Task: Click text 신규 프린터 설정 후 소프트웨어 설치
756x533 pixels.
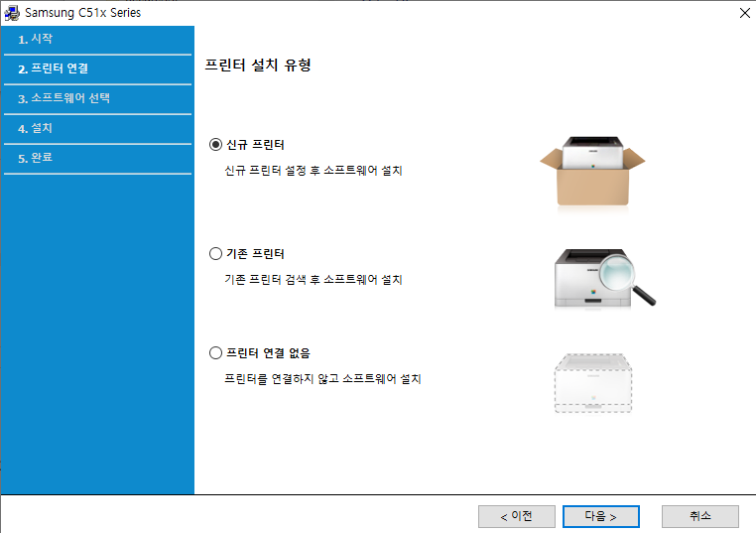Action: [314, 171]
